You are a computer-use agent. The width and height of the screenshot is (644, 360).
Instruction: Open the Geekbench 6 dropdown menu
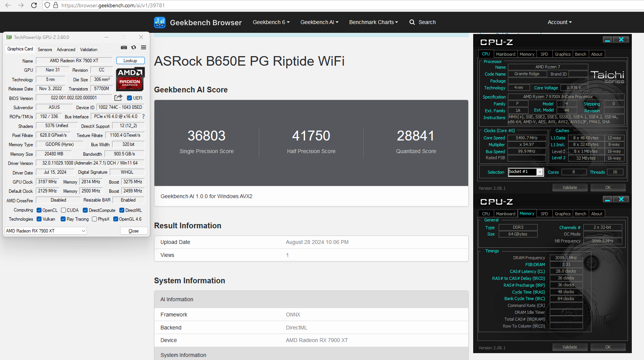point(271,22)
